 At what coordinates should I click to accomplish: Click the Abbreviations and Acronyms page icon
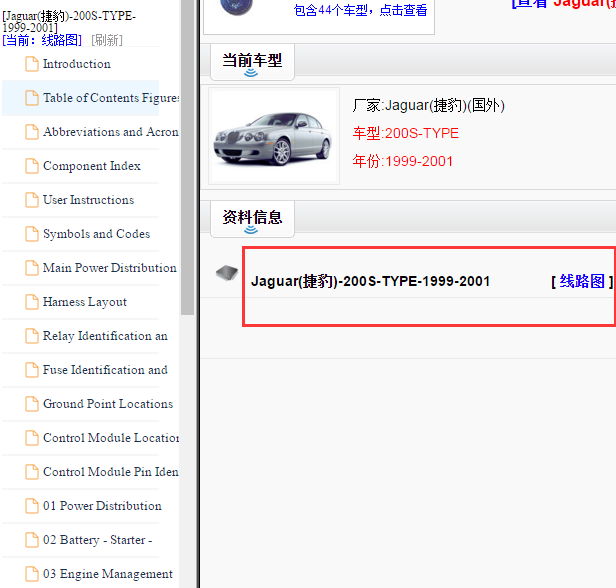(x=32, y=132)
